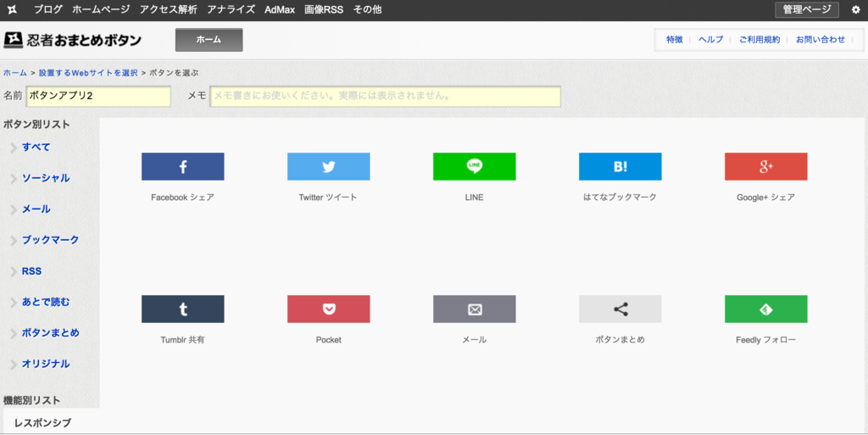
Task: Go to ホーム breadcrumb link
Action: tap(15, 73)
